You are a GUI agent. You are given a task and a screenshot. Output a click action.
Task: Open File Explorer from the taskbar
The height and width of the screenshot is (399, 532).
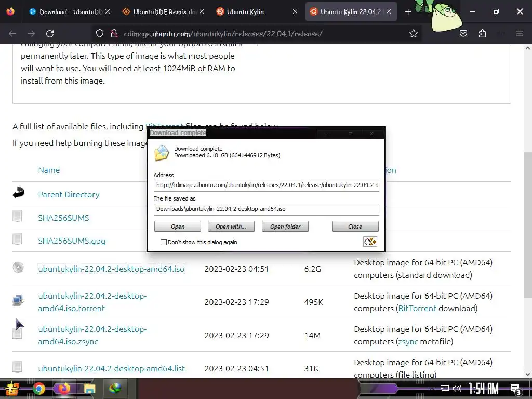point(89,389)
